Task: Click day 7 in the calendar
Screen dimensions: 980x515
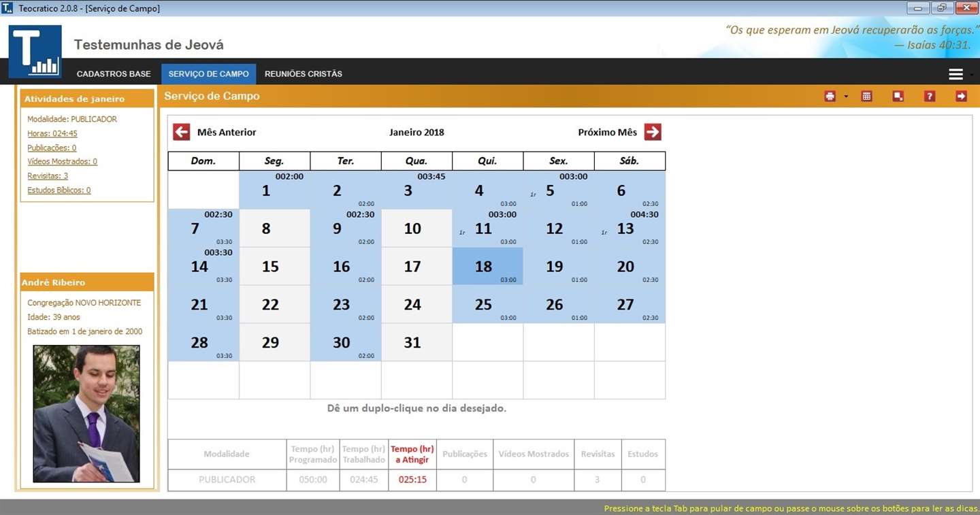Action: (x=204, y=228)
